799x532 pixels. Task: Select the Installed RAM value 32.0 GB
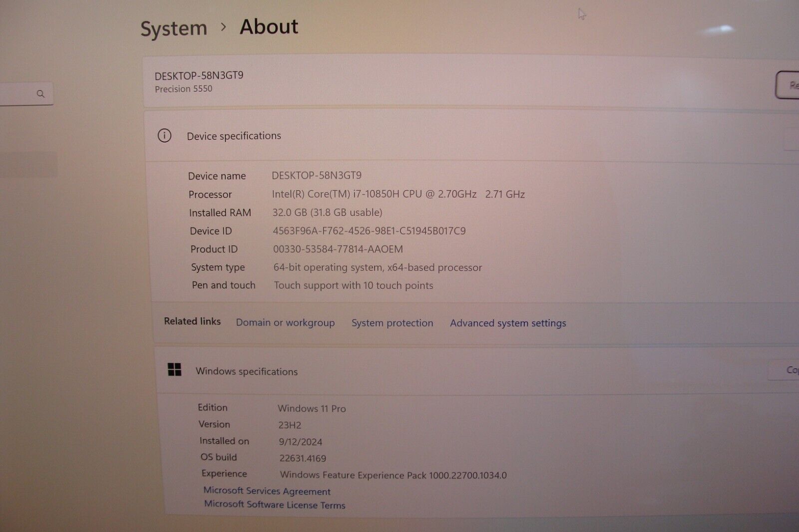(x=327, y=213)
